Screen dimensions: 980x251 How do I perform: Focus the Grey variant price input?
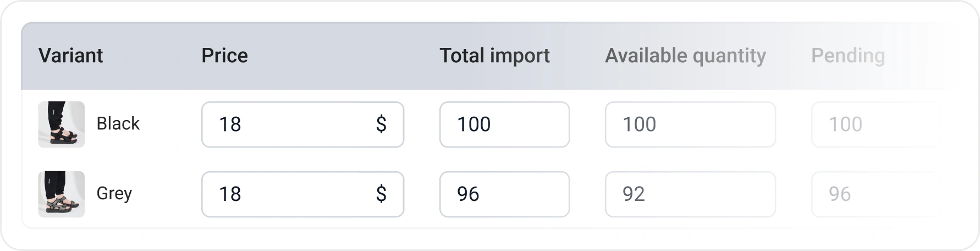[286, 194]
